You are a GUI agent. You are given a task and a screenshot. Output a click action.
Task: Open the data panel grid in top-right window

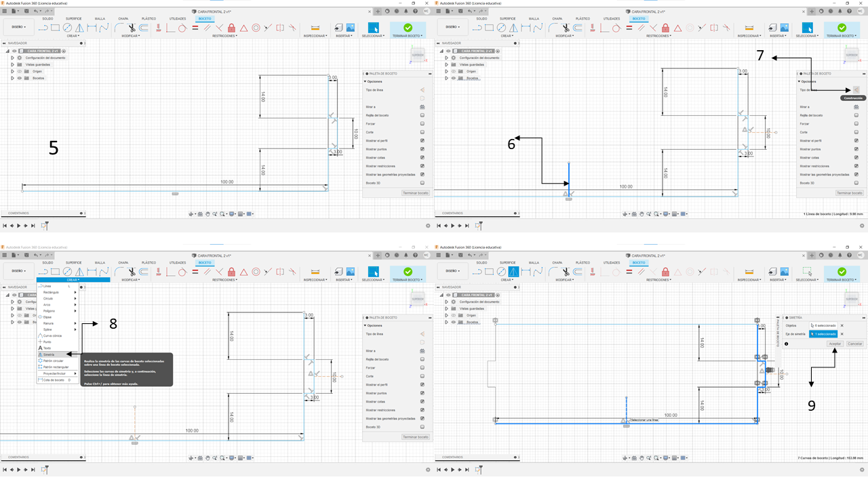point(440,12)
